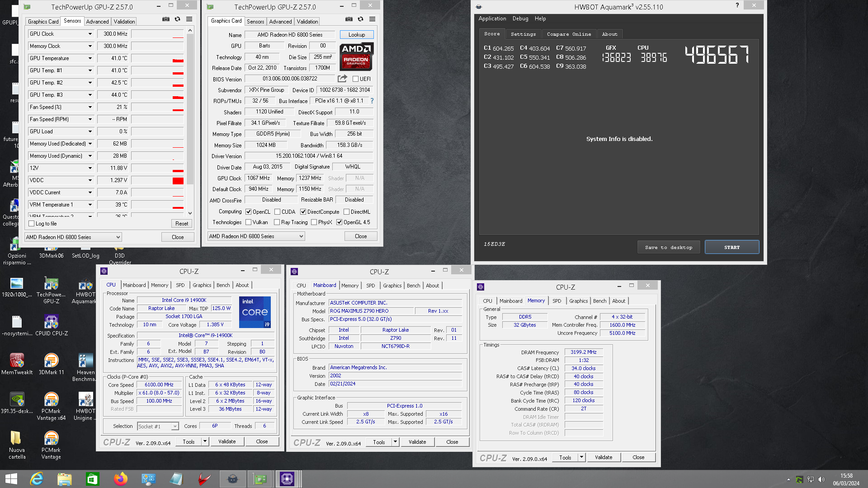Viewport: 868px width, 488px height.
Task: Open CPUID CPU-Z desktop shortcut
Action: [x=51, y=326]
